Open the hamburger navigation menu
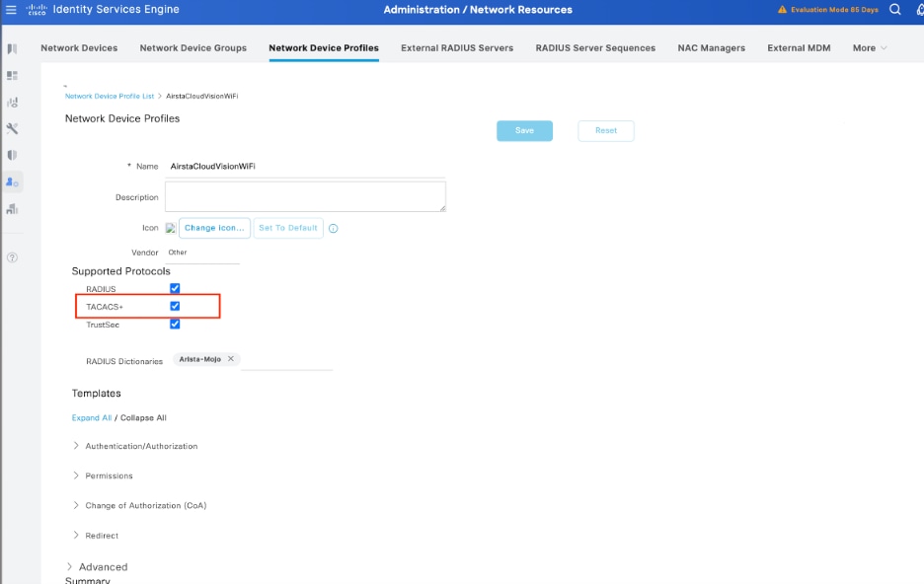Screen dimensions: 924x584 (x=11, y=10)
